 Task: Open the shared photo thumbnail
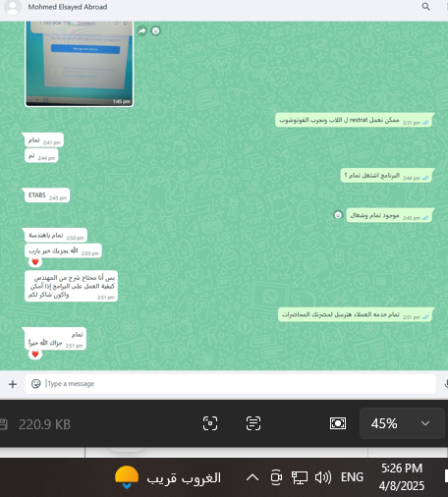pyautogui.click(x=80, y=64)
